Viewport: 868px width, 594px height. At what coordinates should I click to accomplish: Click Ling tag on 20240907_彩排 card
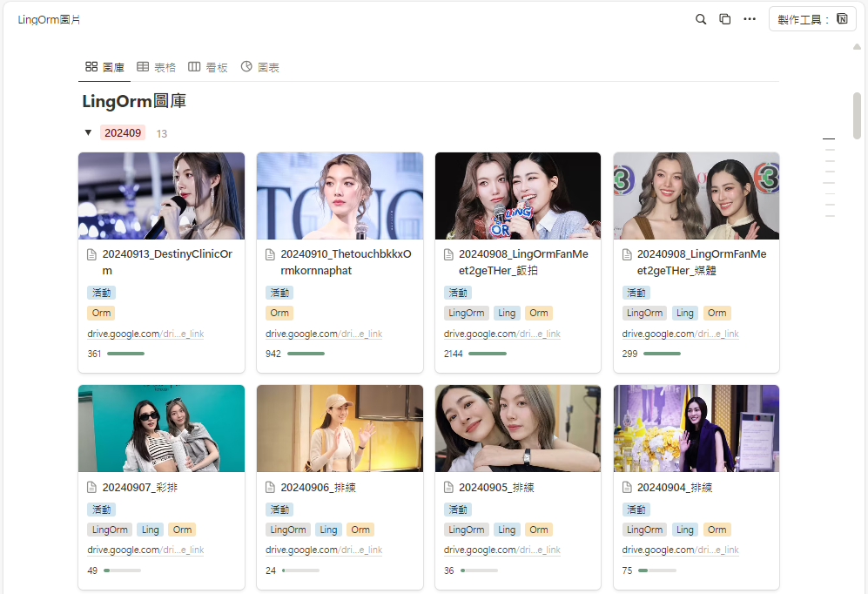tap(150, 530)
